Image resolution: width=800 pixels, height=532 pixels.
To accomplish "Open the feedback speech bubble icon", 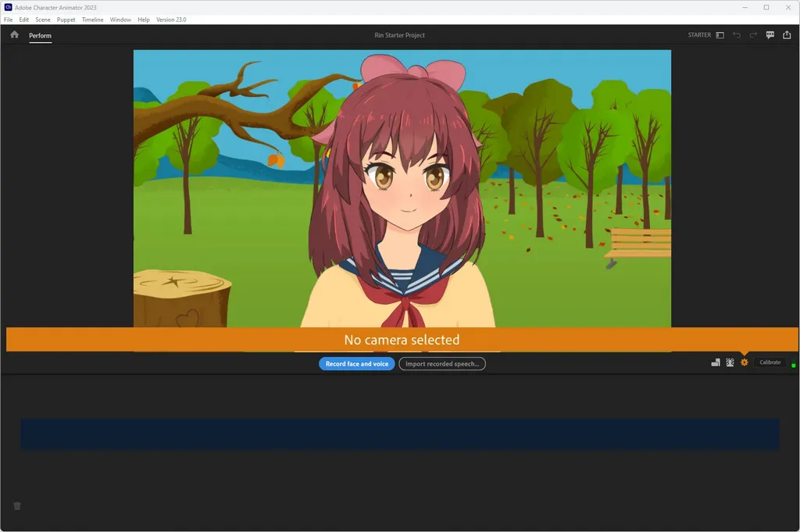I will [x=770, y=35].
